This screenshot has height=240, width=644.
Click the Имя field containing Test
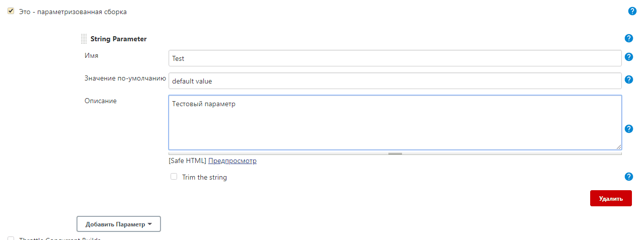[395, 58]
